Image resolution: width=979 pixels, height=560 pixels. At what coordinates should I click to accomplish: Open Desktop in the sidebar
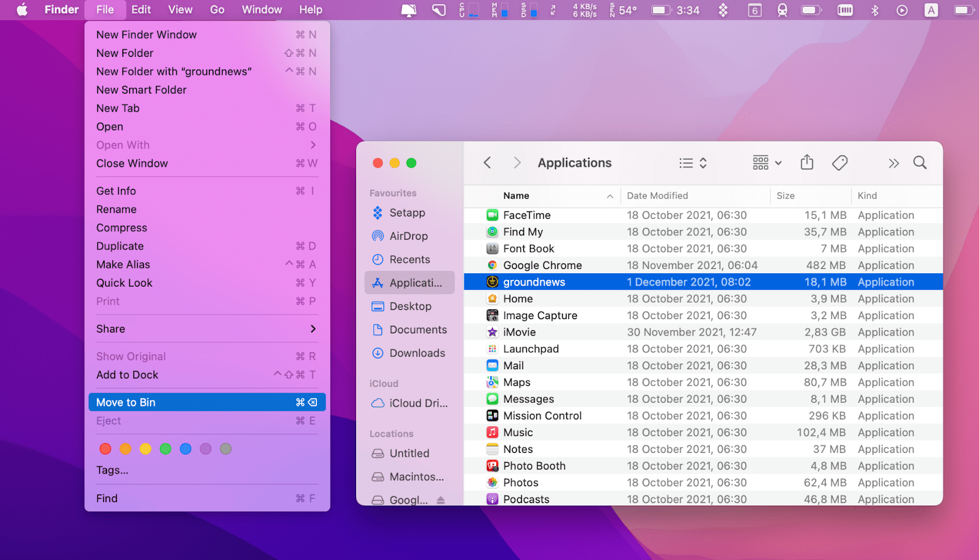[409, 306]
